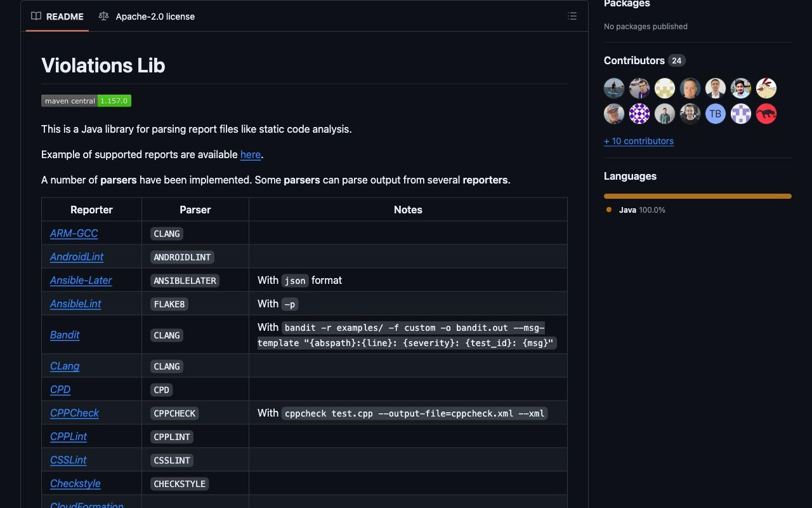Open the purple diamond-pattern identicon avatar

pos(639,114)
